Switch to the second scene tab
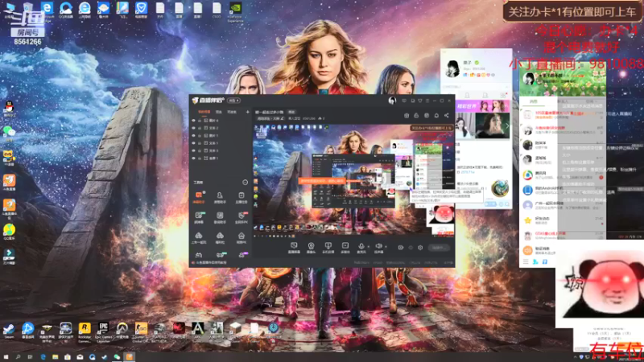Screen dimensions: 644x362 coord(219,112)
